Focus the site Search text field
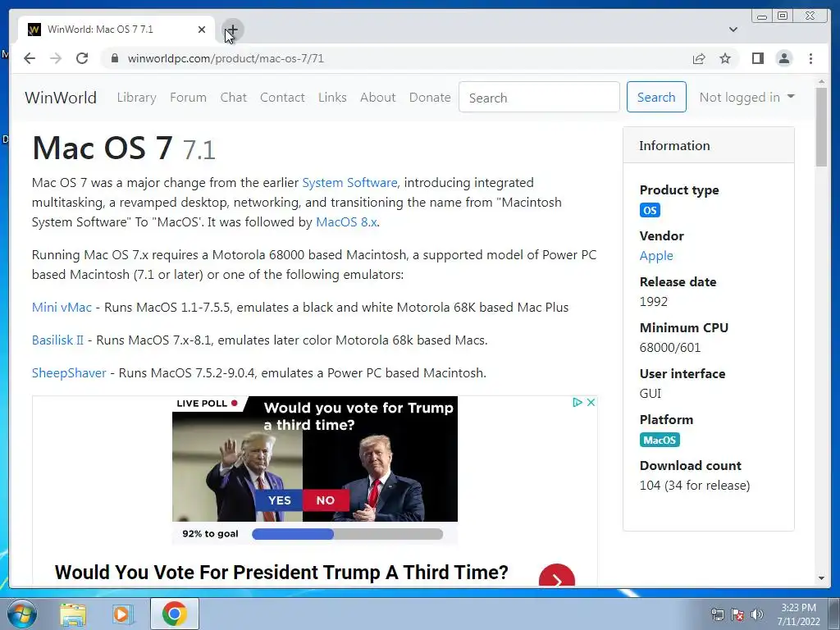Image resolution: width=840 pixels, height=630 pixels. click(x=539, y=98)
